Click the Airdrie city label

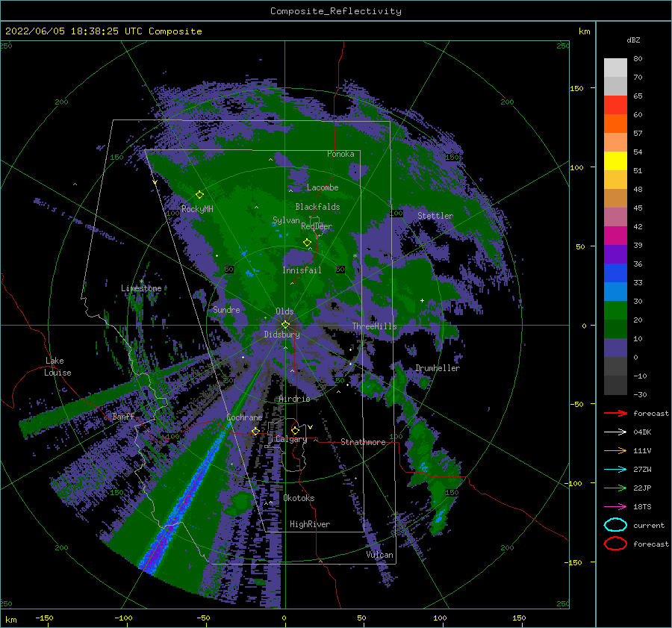(x=294, y=399)
